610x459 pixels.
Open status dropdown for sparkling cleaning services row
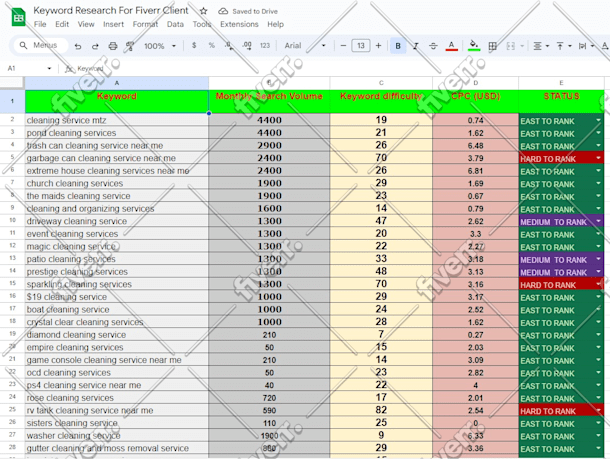(598, 284)
